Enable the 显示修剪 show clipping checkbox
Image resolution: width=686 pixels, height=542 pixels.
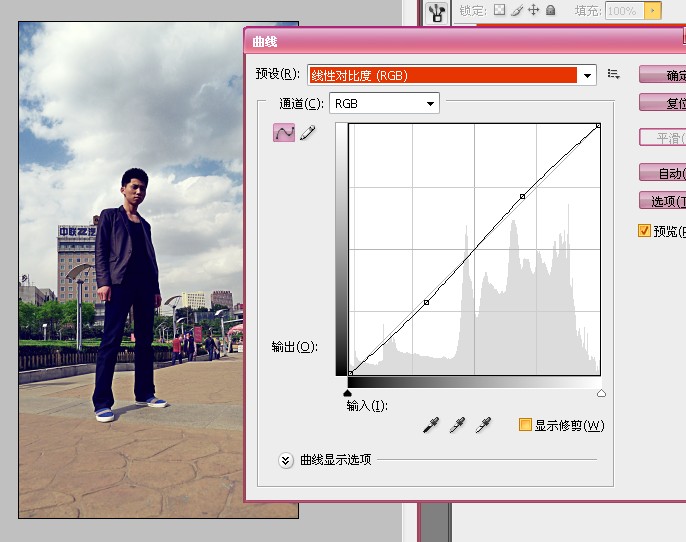point(525,424)
